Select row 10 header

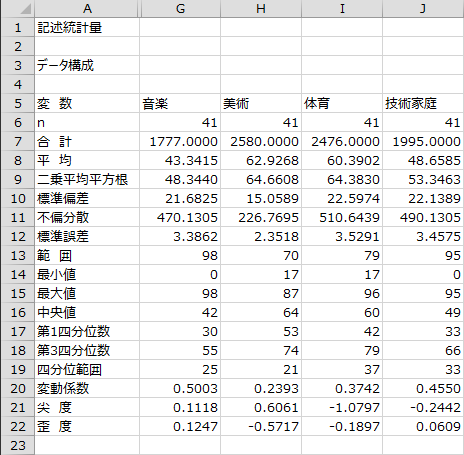[x=18, y=198]
